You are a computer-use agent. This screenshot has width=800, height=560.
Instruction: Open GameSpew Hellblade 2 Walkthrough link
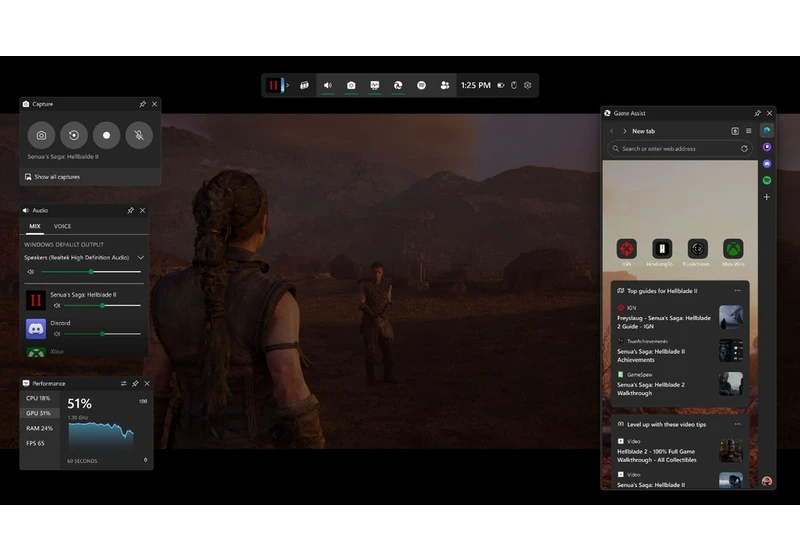coord(651,389)
